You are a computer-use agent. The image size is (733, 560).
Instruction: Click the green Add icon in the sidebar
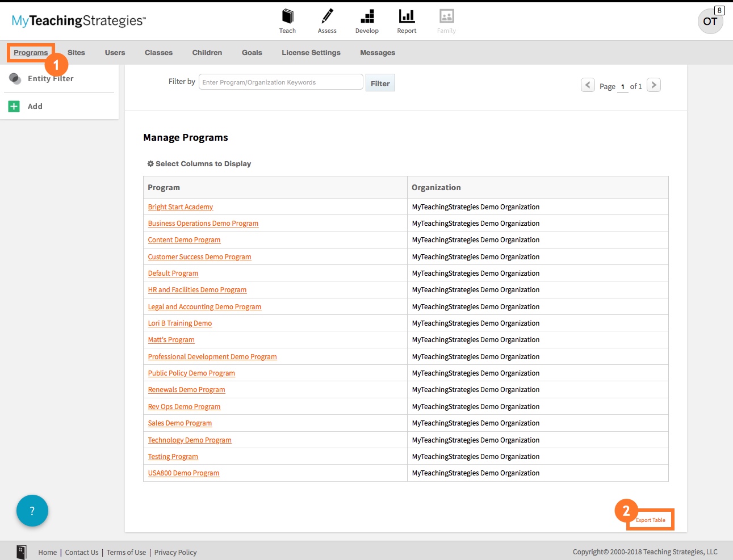[x=14, y=106]
